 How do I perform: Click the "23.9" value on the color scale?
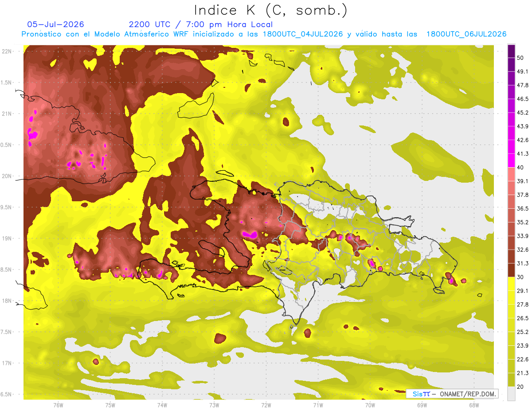(x=523, y=346)
